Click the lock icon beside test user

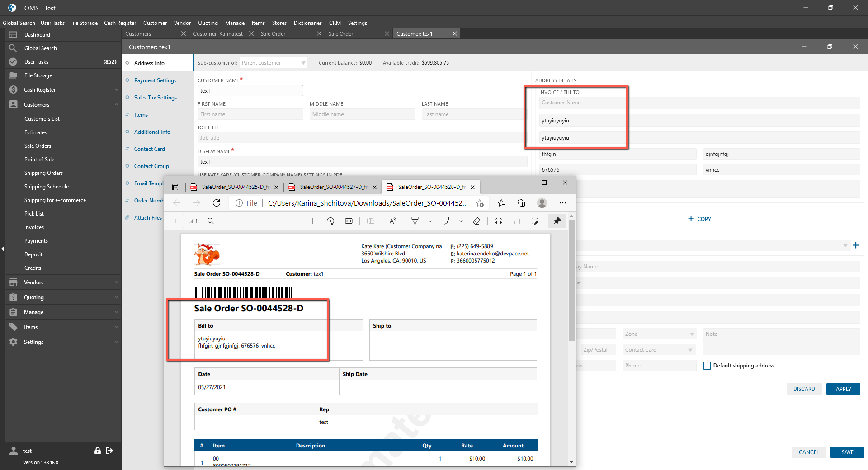[97, 451]
